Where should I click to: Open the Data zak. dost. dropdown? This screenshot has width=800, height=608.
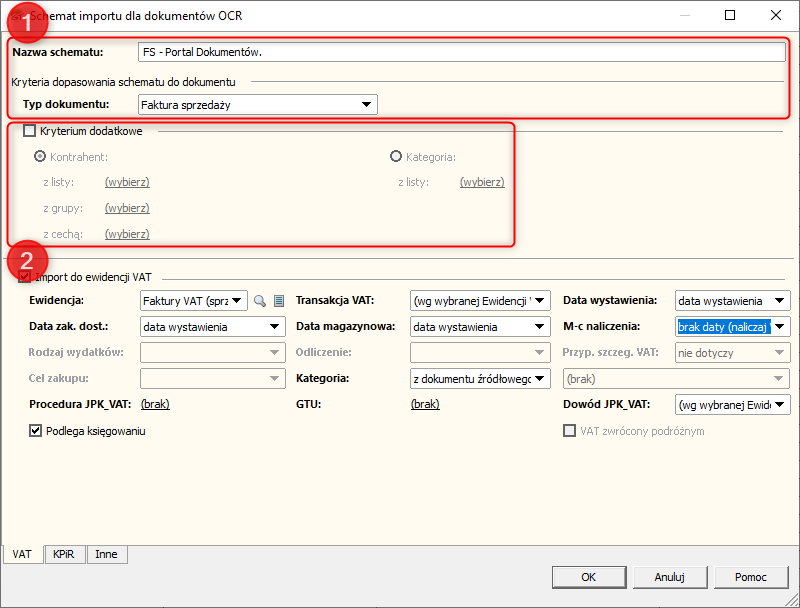(213, 327)
